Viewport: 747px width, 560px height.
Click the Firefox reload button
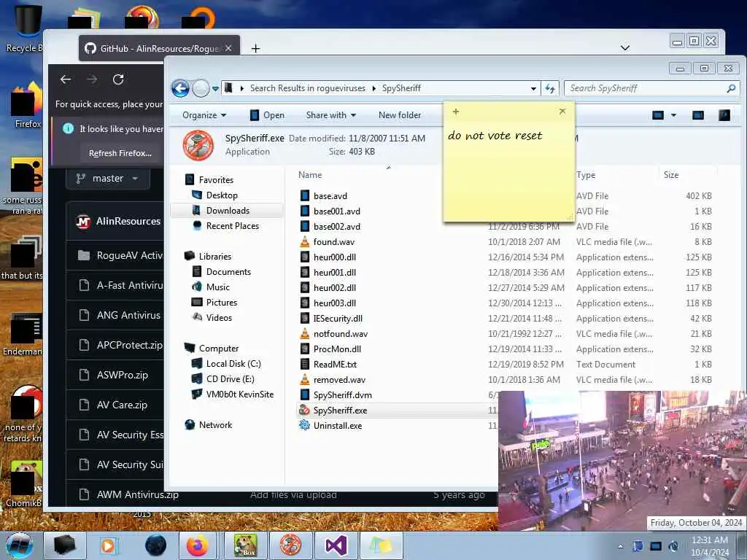[x=118, y=79]
